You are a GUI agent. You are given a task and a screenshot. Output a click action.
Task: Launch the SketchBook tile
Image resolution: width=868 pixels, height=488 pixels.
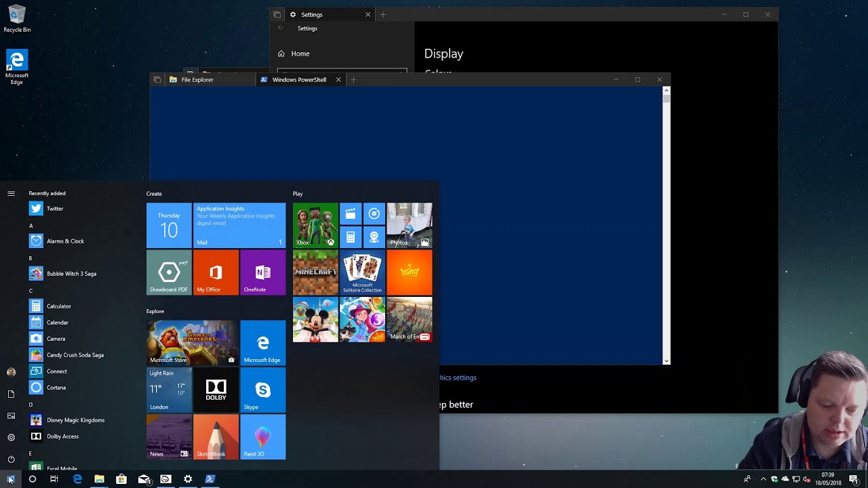point(216,437)
